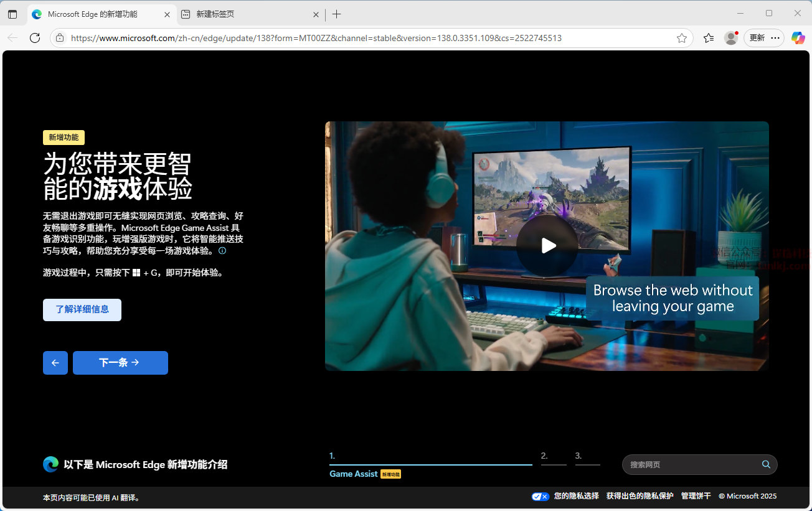Open the Copilot sidebar icon
Screen dimensions: 812x511
click(x=798, y=38)
